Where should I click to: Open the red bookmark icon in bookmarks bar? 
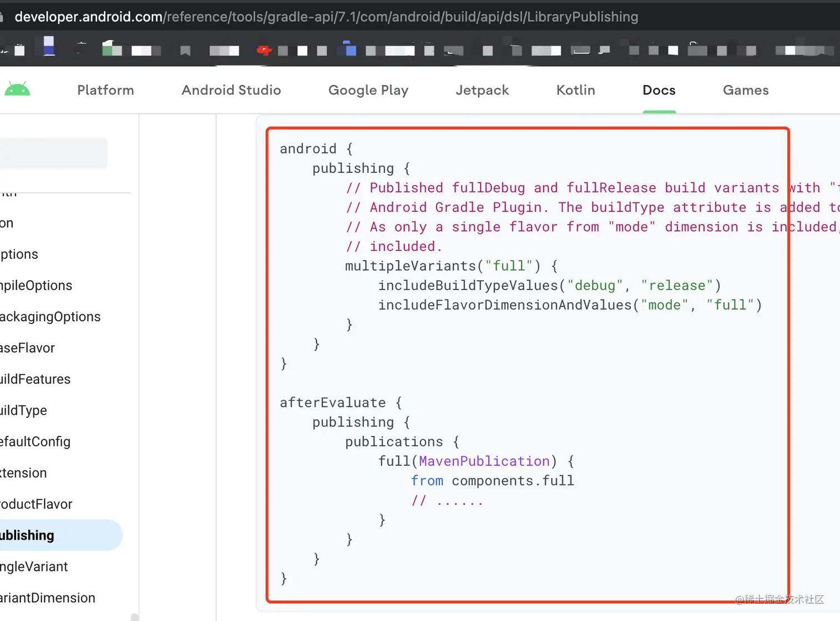click(264, 51)
